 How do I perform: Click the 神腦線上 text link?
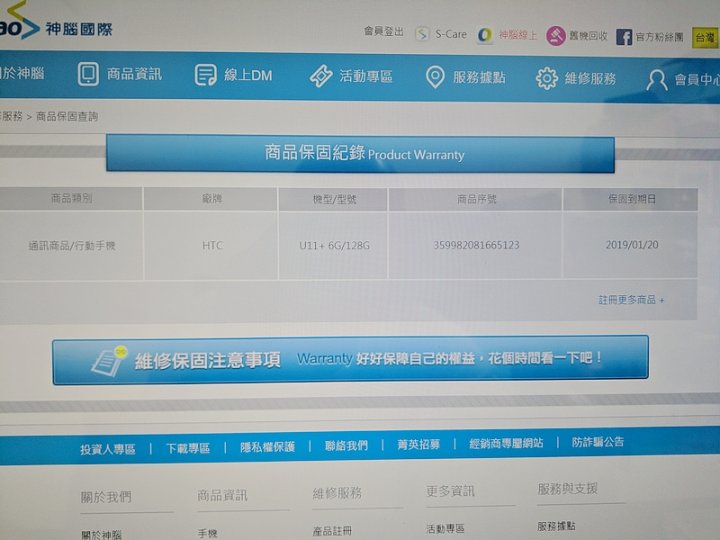518,35
